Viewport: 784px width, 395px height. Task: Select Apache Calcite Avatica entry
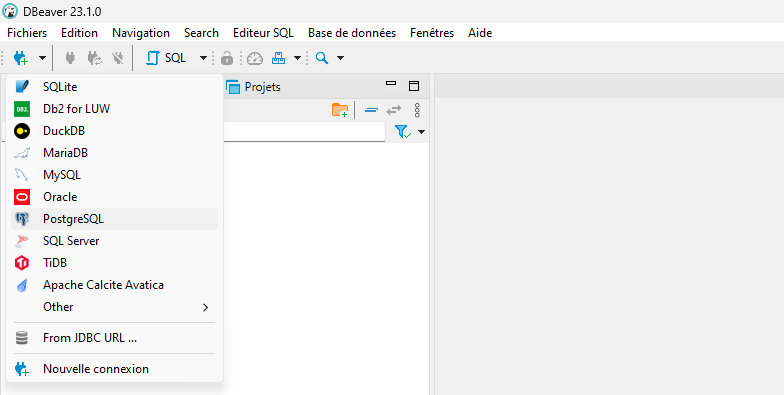coord(114,285)
